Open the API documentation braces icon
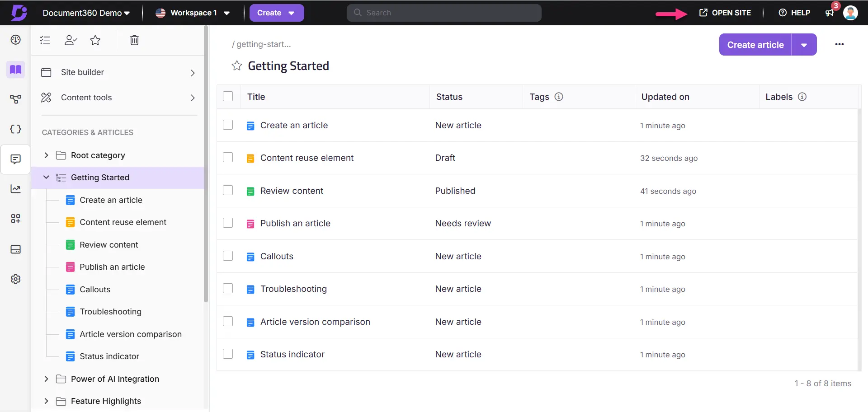This screenshot has width=868, height=412. click(15, 129)
